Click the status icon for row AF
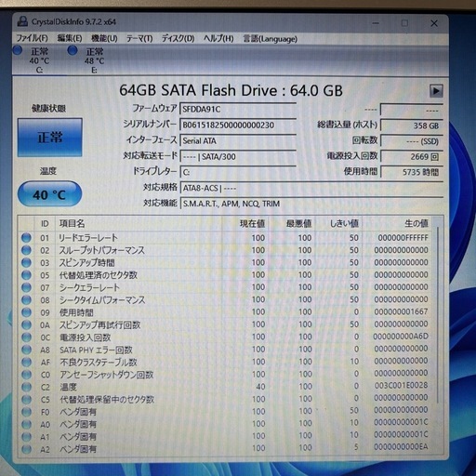The width and height of the screenshot is (476, 476). pos(26,362)
